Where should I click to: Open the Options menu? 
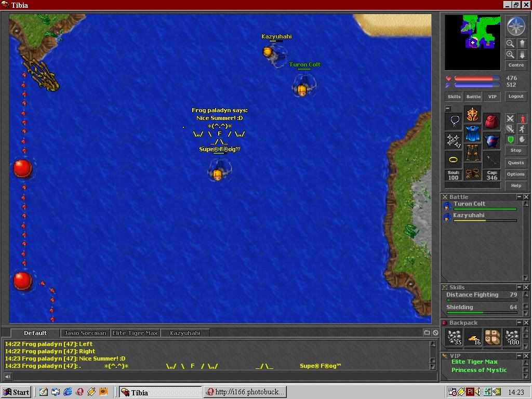point(516,174)
